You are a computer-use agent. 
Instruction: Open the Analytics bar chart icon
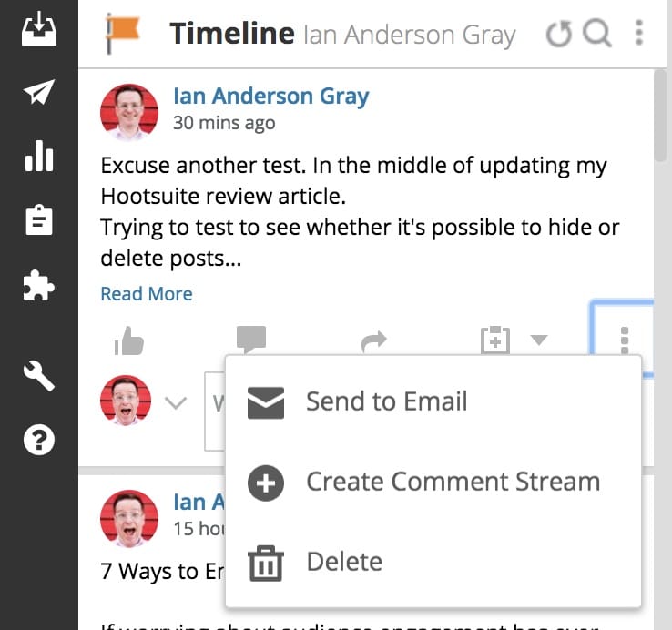pyautogui.click(x=39, y=156)
